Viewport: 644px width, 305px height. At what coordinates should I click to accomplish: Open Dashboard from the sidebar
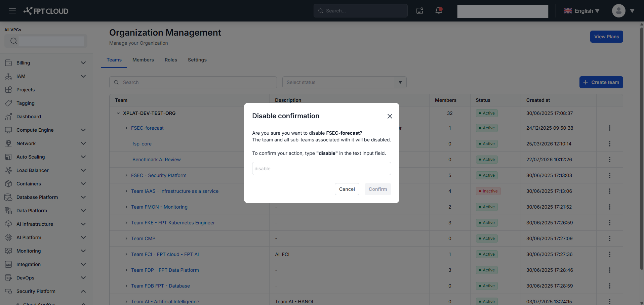tap(29, 117)
